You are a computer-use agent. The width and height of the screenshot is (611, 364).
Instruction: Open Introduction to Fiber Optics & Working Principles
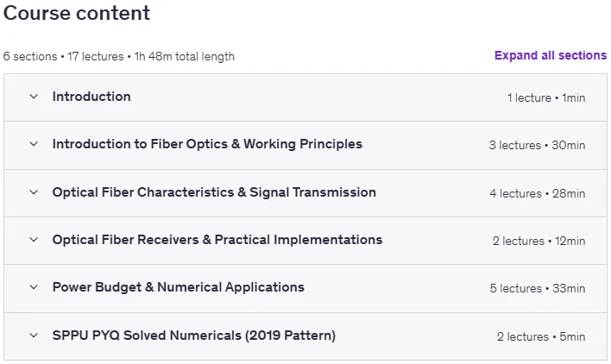[207, 144]
